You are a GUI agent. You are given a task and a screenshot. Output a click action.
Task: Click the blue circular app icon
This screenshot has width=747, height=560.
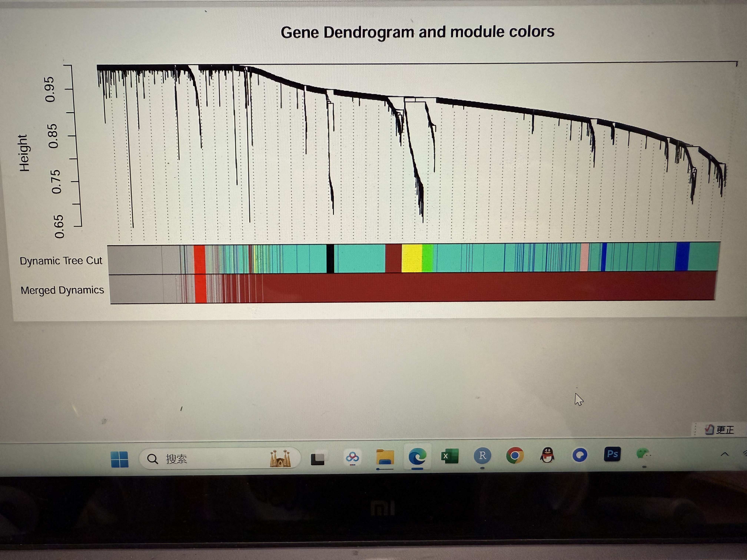pyautogui.click(x=580, y=455)
